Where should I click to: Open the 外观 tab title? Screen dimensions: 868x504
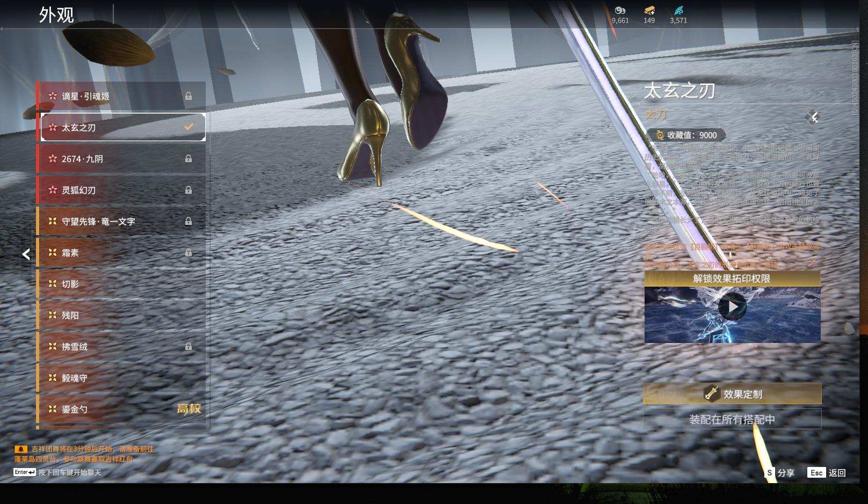(x=56, y=15)
